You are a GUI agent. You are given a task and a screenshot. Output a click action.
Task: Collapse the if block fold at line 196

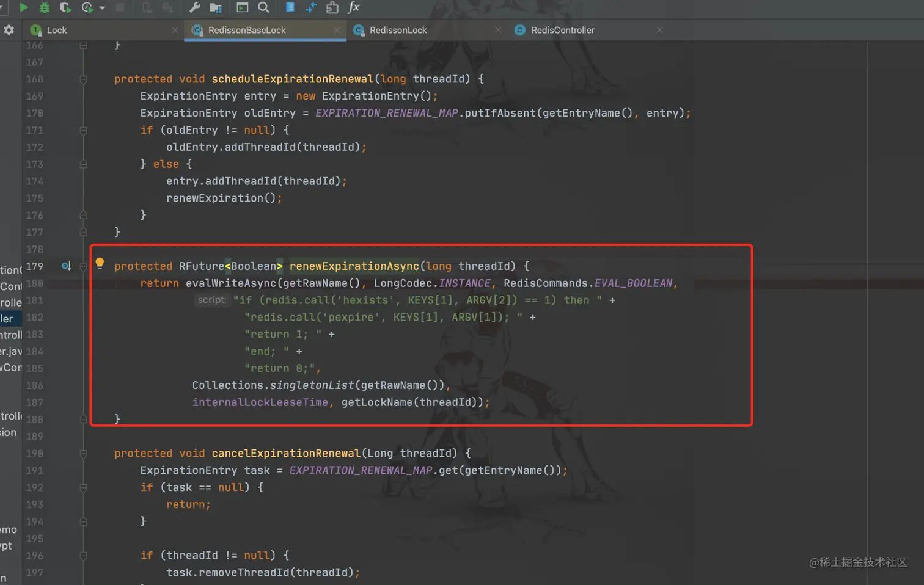84,556
